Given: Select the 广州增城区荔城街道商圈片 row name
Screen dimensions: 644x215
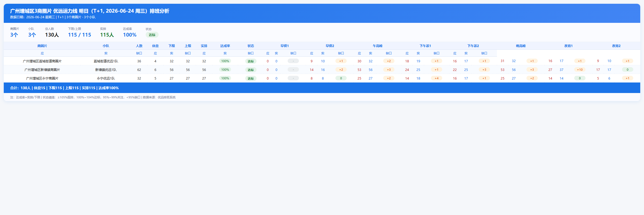Looking at the screenshot, I should tap(42, 61).
